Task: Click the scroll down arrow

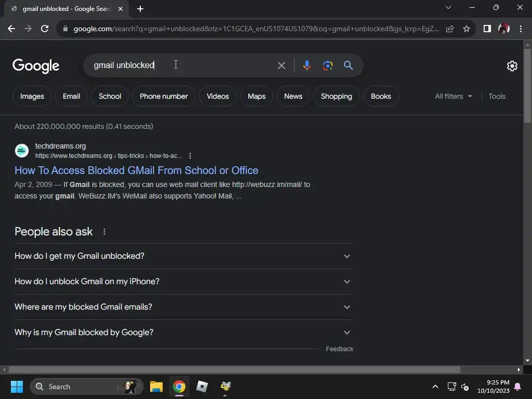Action: click(x=527, y=361)
